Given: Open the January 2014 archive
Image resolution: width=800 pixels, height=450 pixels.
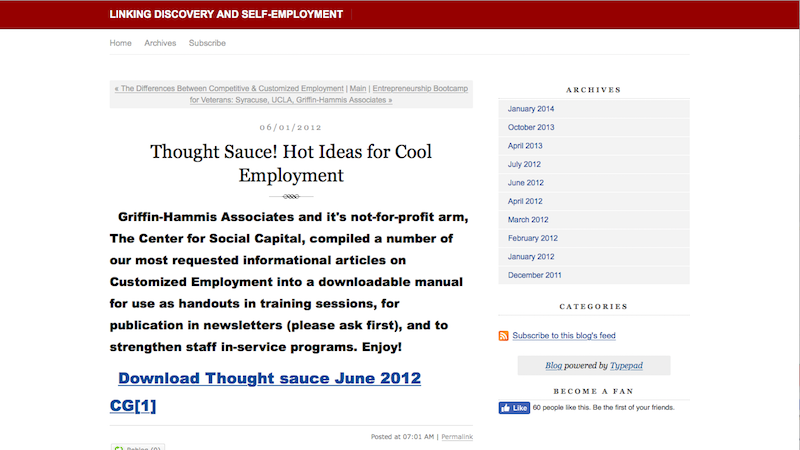Looking at the screenshot, I should tap(531, 109).
